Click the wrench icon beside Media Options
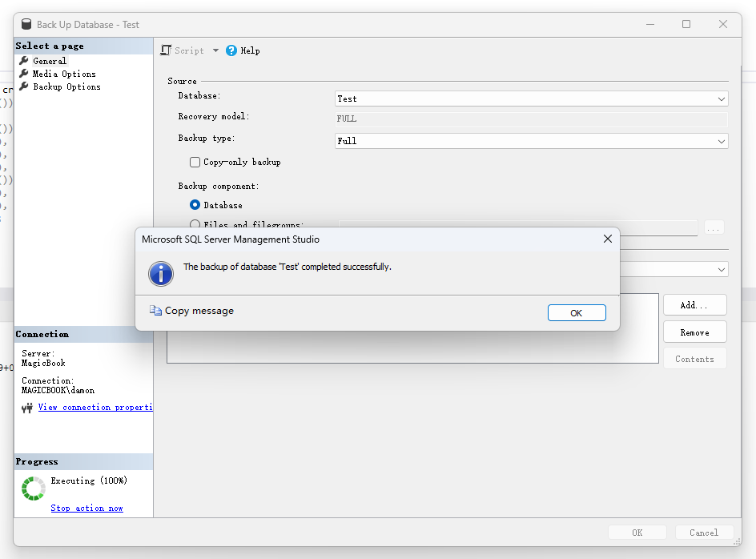This screenshot has width=756, height=559. point(24,74)
